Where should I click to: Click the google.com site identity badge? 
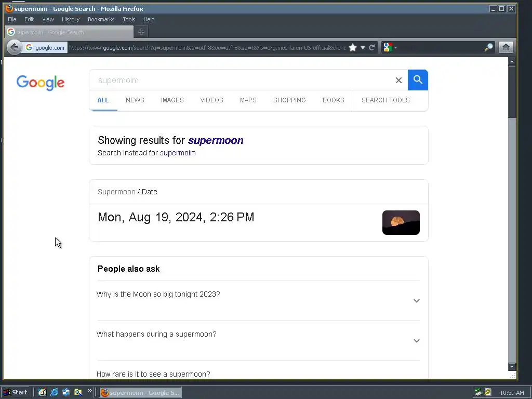(x=45, y=48)
